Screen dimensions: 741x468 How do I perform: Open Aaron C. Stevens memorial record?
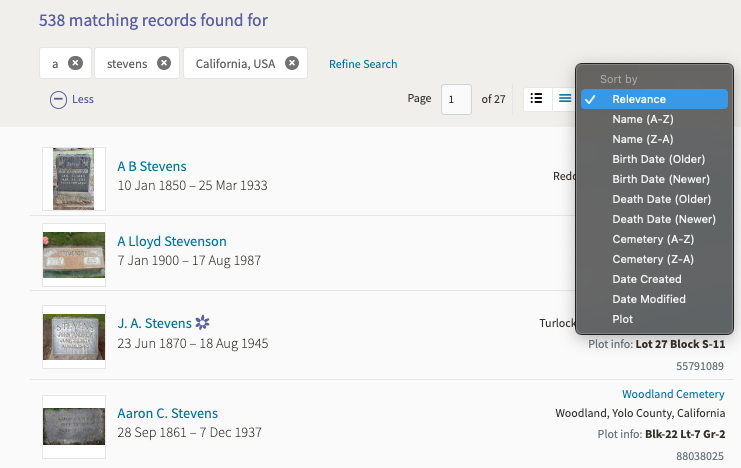pyautogui.click(x=168, y=414)
